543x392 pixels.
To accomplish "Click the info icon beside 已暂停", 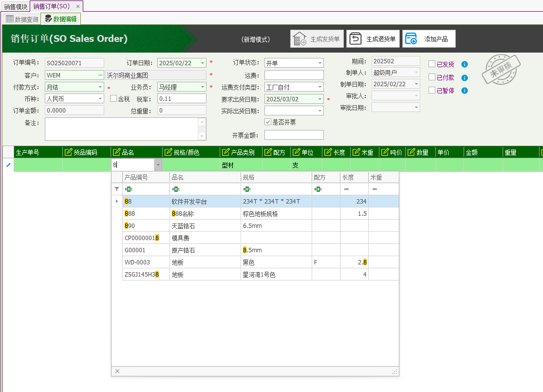I will coord(465,91).
